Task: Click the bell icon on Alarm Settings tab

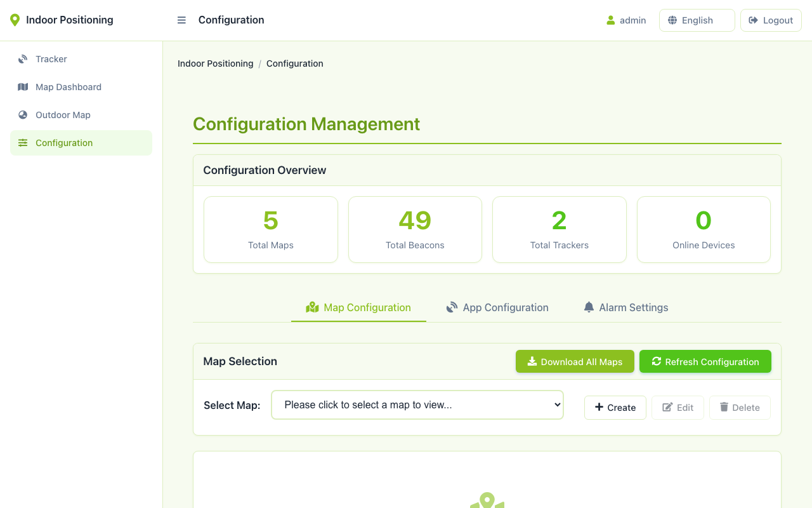Action: point(589,307)
